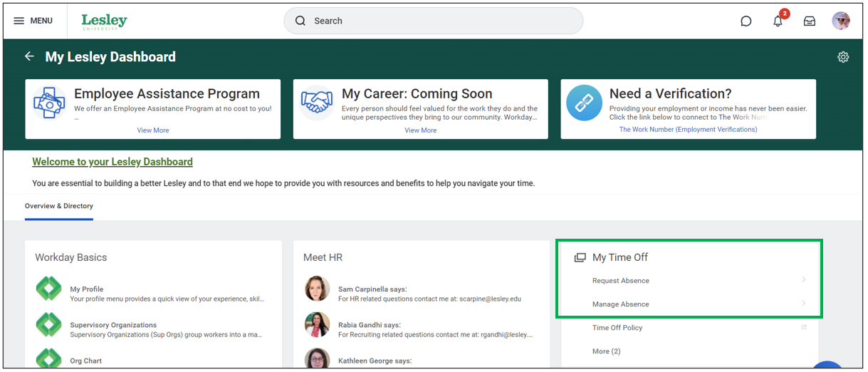Viewport: 868px width, 372px height.
Task: Click the Workday Basics heading
Action: pyautogui.click(x=71, y=257)
